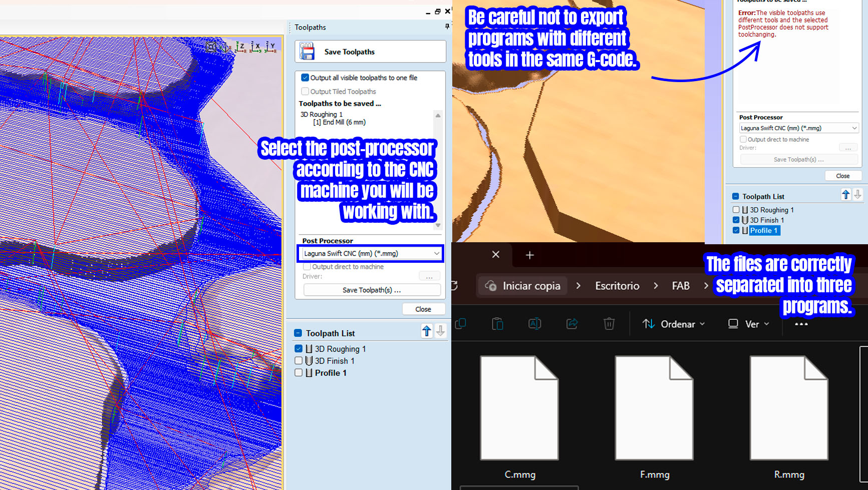Select view along Z axis icon
This screenshot has height=490, width=868.
(241, 47)
